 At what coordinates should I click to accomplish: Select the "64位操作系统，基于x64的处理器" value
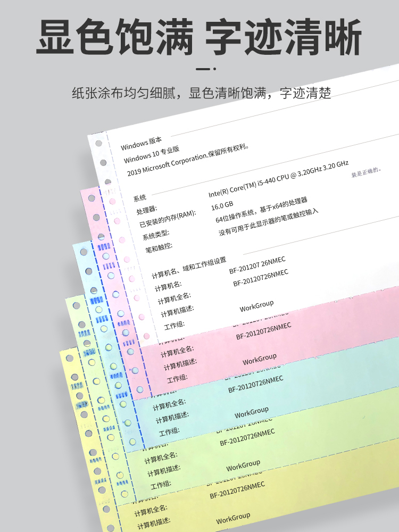click(x=261, y=209)
